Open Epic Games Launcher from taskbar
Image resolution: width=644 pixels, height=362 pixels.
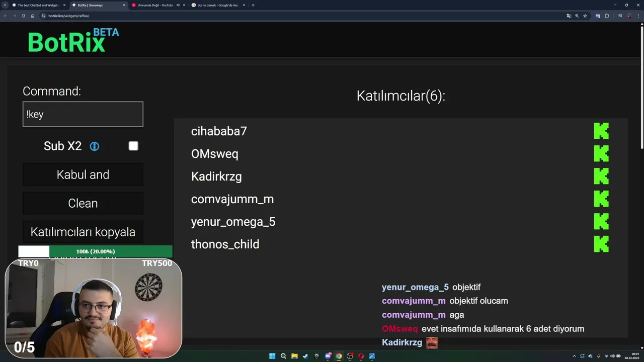coord(316,356)
